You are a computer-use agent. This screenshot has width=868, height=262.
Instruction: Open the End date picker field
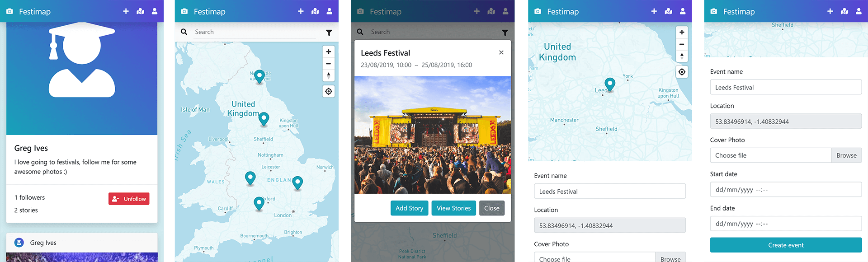tap(786, 224)
